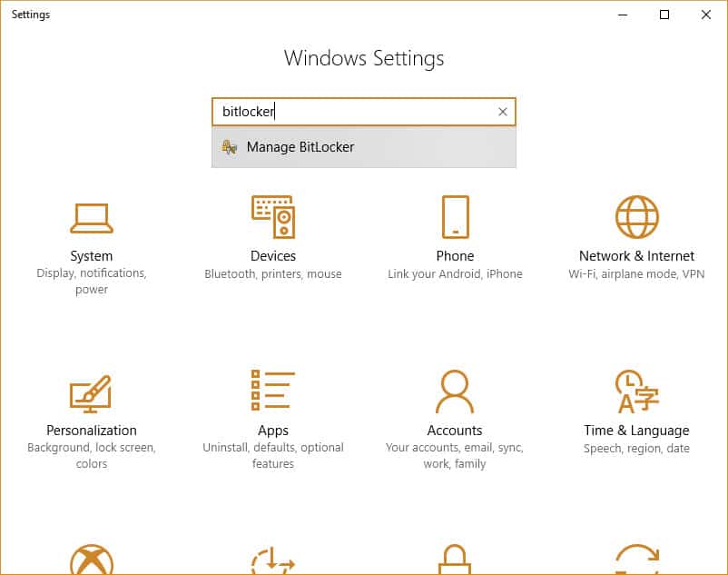
Task: Click the Accounts label
Action: pos(455,430)
